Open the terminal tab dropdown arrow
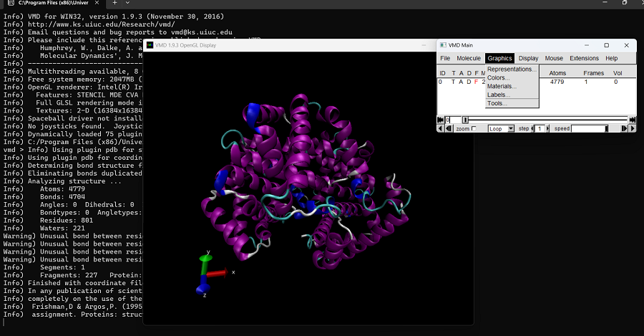This screenshot has height=336, width=644. (x=127, y=3)
